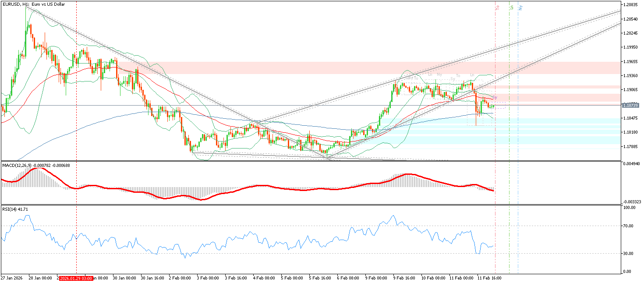Click the '27 Jan 2026' time axis label

coord(11,278)
